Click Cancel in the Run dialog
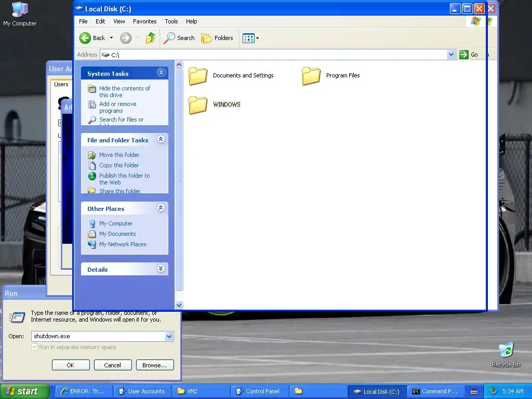 click(x=113, y=365)
